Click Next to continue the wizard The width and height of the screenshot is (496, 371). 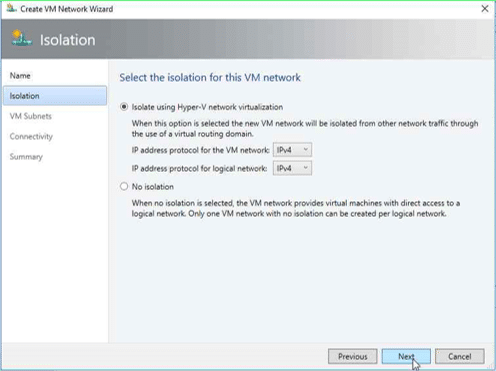[x=406, y=356]
